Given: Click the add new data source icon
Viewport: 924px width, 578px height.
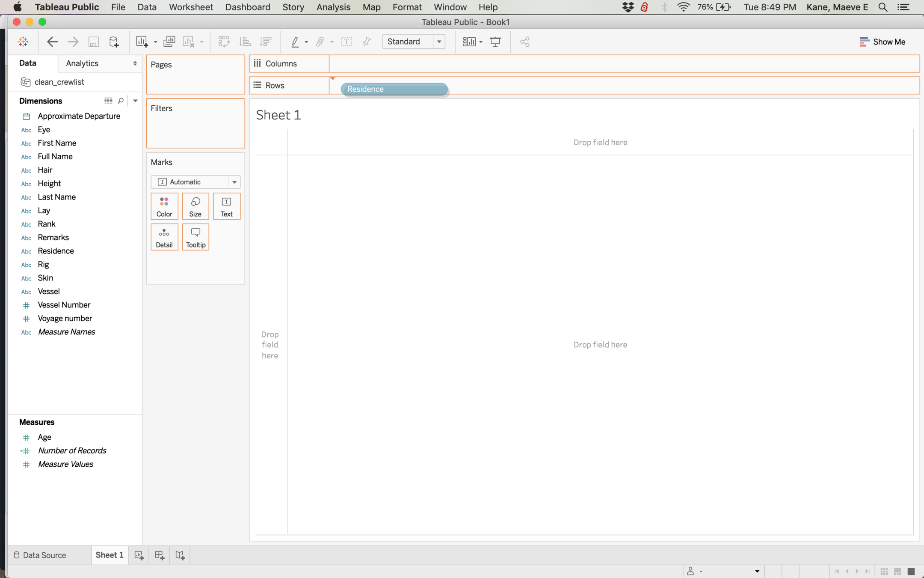Looking at the screenshot, I should coord(114,42).
